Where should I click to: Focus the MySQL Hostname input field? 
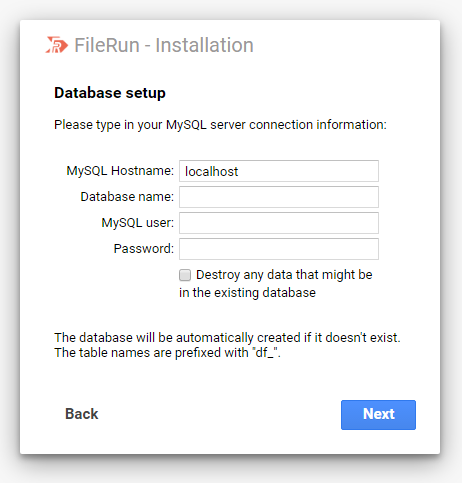tap(279, 171)
